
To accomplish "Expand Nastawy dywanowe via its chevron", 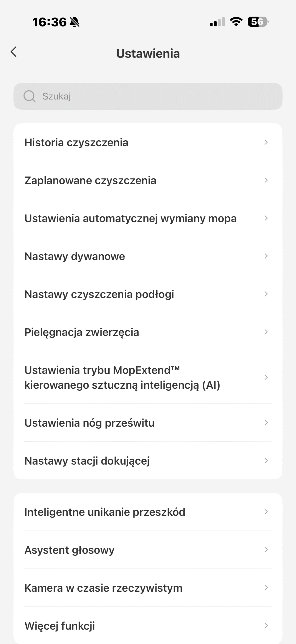I will (266, 256).
